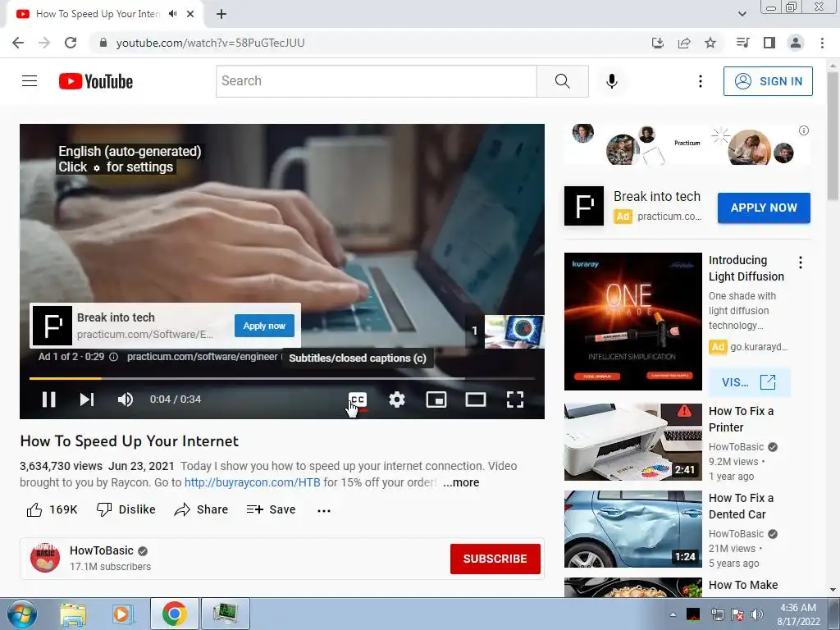Activate miniplayer mode
Image resolution: width=840 pixels, height=630 pixels.
[436, 399]
